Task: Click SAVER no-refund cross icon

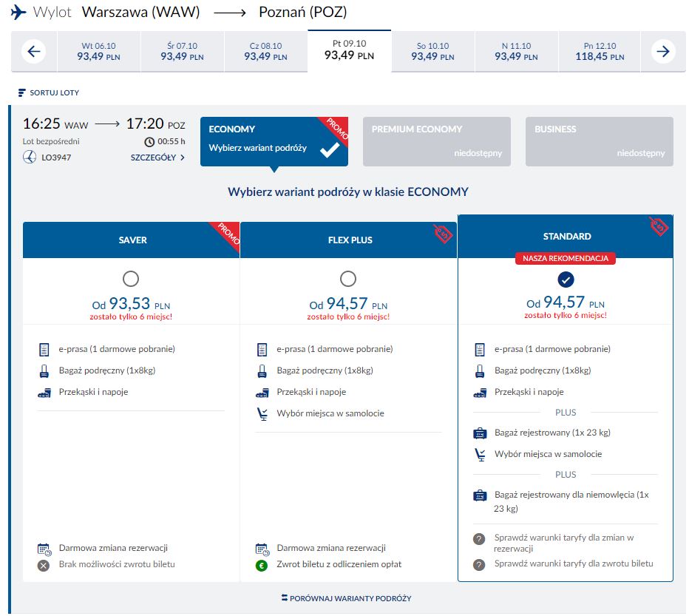Action: pyautogui.click(x=44, y=566)
